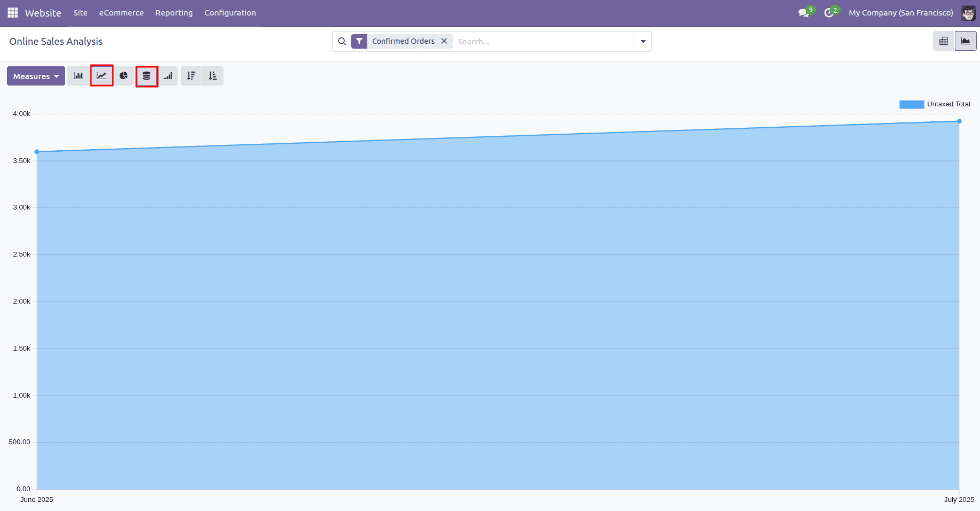This screenshot has width=980, height=511.
Task: Click the filter funnel icon
Action: click(x=359, y=41)
